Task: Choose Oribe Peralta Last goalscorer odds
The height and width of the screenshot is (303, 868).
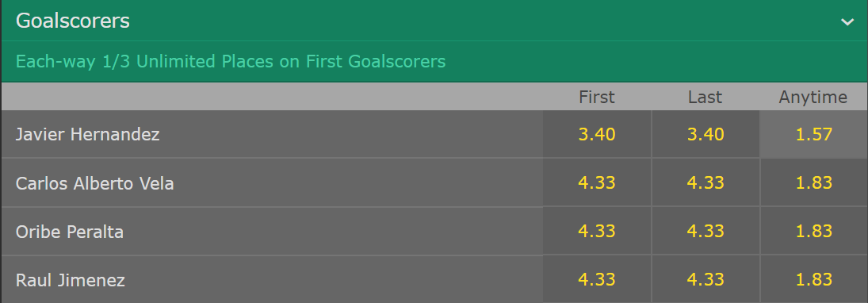Action: click(705, 231)
